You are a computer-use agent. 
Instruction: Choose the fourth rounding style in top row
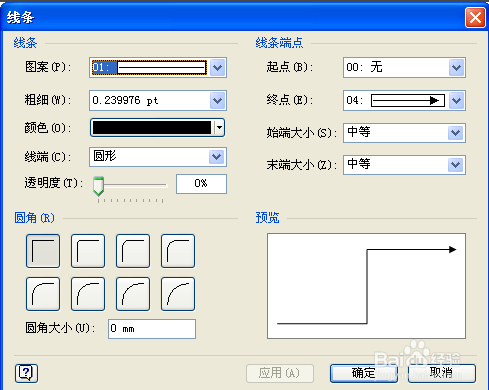coord(178,251)
